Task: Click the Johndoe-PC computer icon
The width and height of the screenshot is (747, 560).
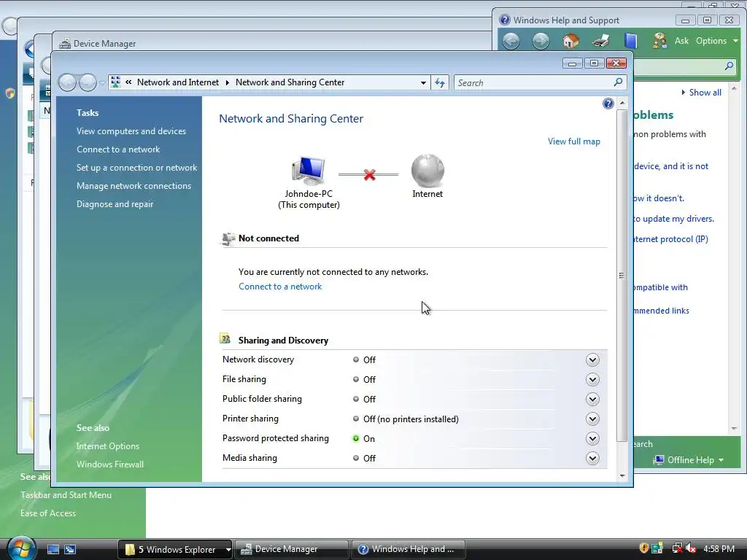Action: [x=309, y=171]
